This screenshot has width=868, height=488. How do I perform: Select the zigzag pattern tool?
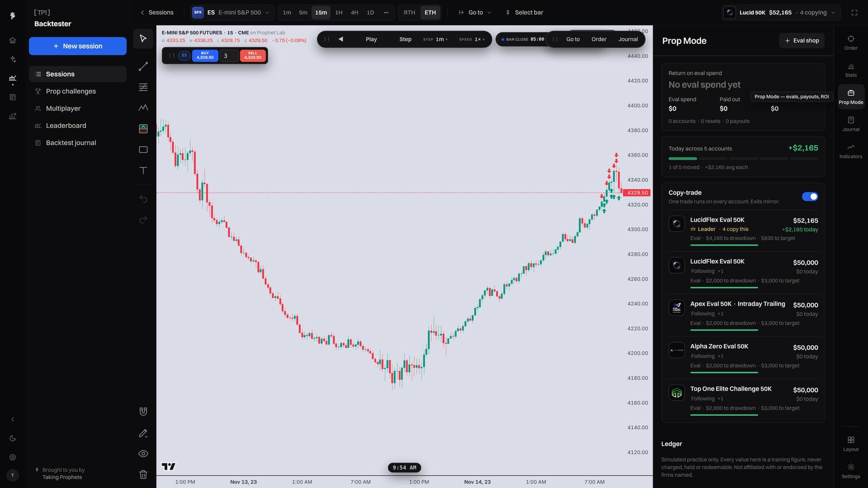click(x=143, y=108)
